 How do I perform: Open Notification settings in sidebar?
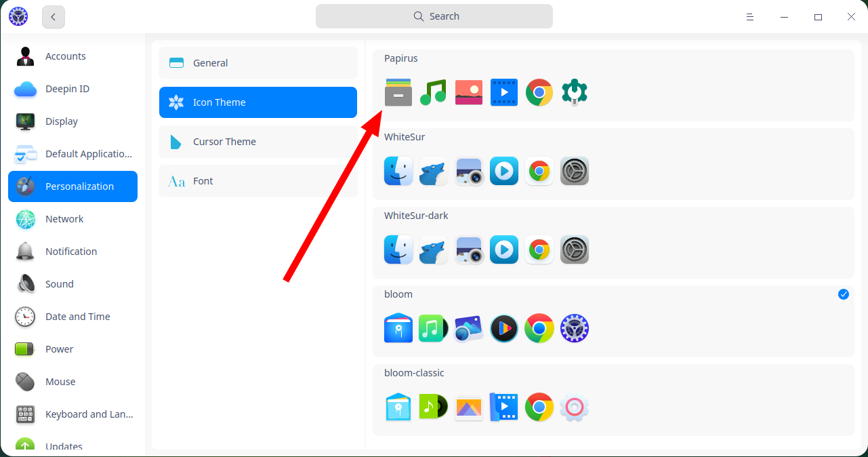tap(73, 252)
